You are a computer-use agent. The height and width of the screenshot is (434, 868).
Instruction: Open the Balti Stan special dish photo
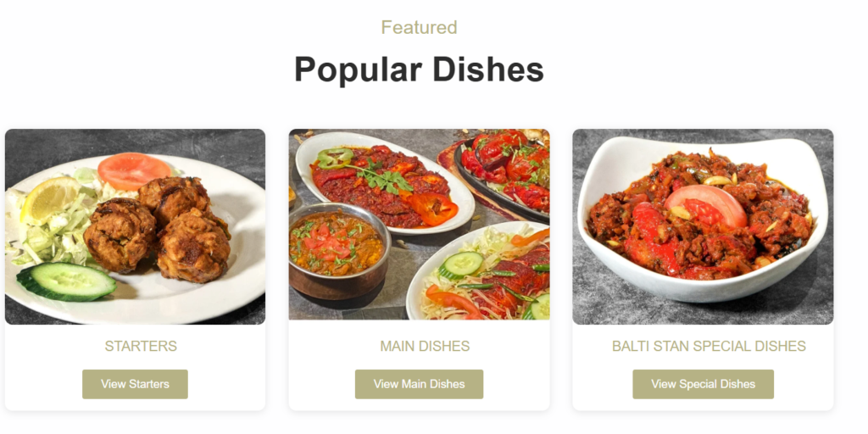[703, 227]
